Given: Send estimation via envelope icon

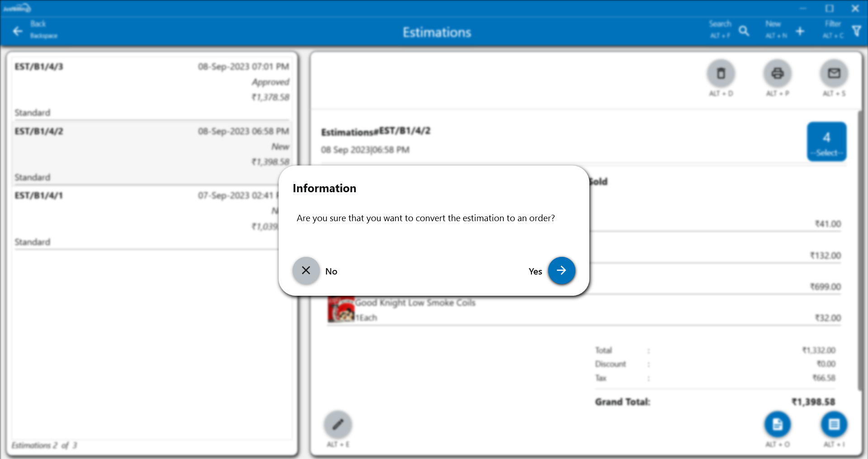Looking at the screenshot, I should pyautogui.click(x=834, y=73).
